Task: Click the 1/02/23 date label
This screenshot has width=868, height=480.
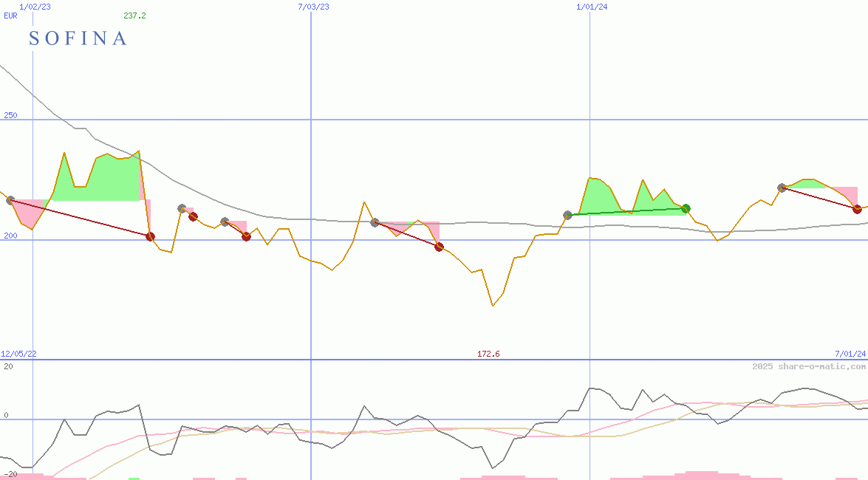Action: pos(35,7)
